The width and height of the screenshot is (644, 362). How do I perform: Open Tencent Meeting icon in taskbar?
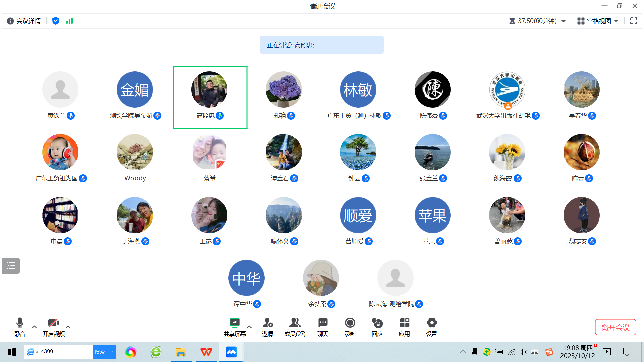(231, 352)
